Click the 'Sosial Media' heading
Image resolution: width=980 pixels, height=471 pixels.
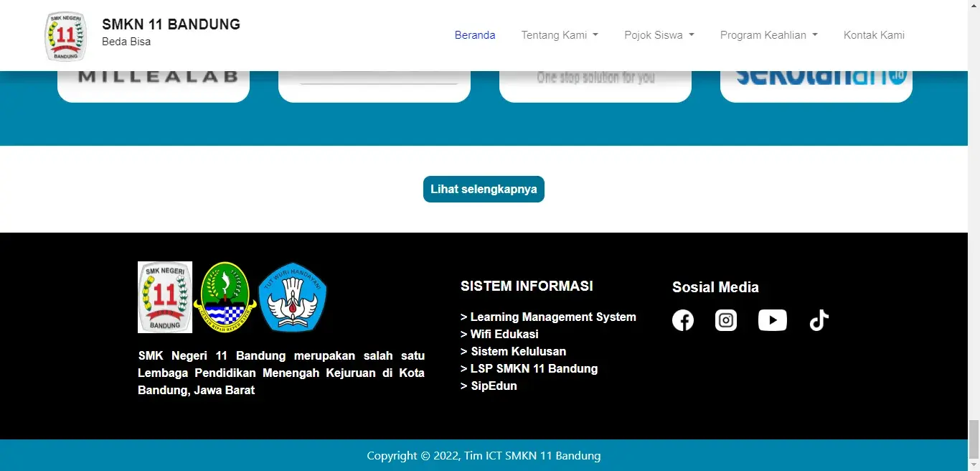coord(715,287)
